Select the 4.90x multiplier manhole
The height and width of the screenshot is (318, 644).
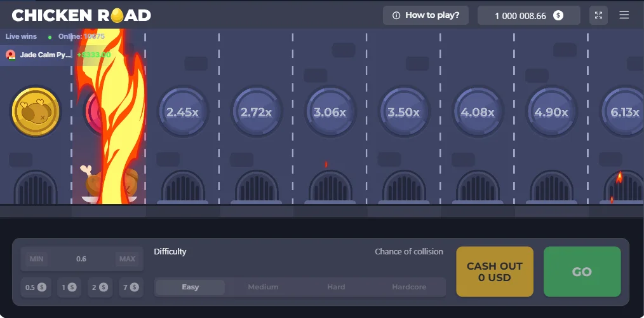[x=551, y=112]
